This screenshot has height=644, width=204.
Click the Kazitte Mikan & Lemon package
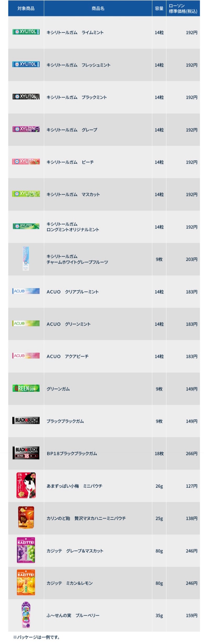26,582
